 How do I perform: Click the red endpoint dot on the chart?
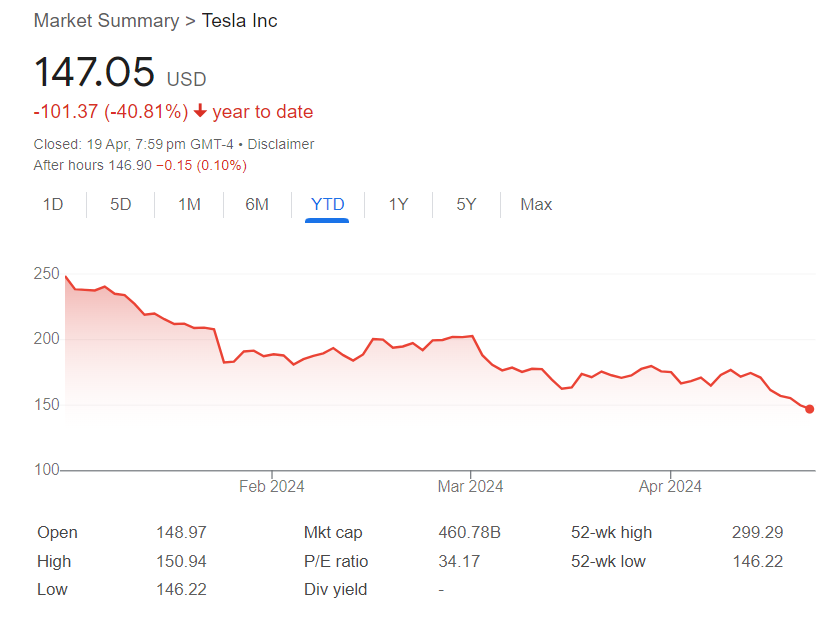tap(809, 408)
